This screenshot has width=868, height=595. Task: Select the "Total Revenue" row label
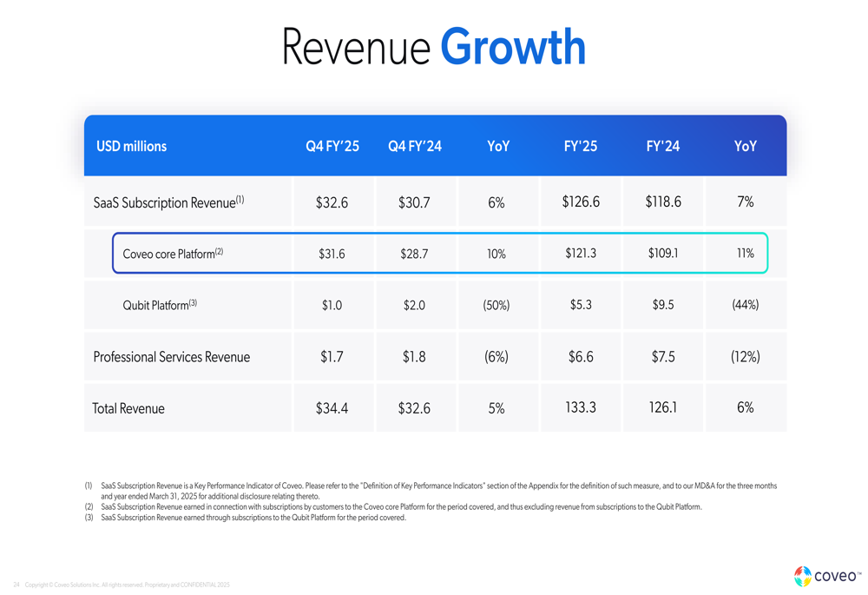pyautogui.click(x=128, y=409)
